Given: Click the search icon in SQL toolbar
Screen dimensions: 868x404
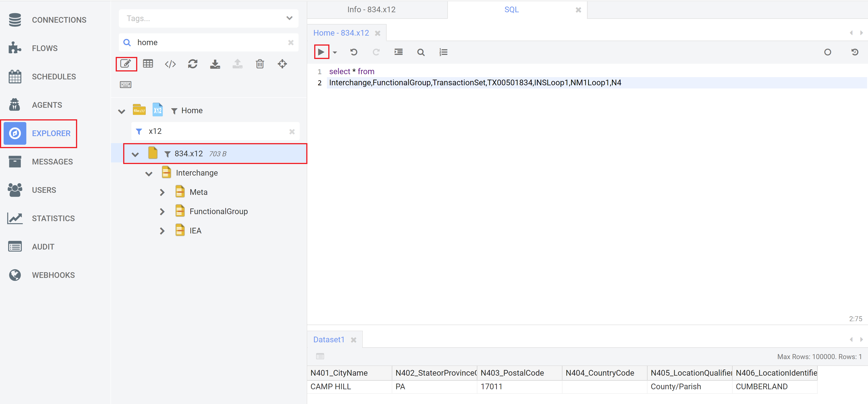Looking at the screenshot, I should pyautogui.click(x=421, y=52).
